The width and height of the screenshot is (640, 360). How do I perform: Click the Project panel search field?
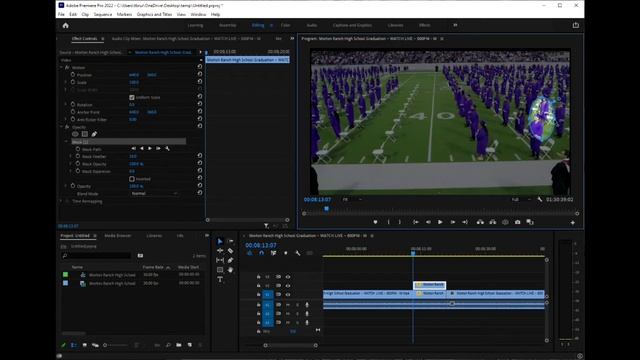pyautogui.click(x=97, y=256)
